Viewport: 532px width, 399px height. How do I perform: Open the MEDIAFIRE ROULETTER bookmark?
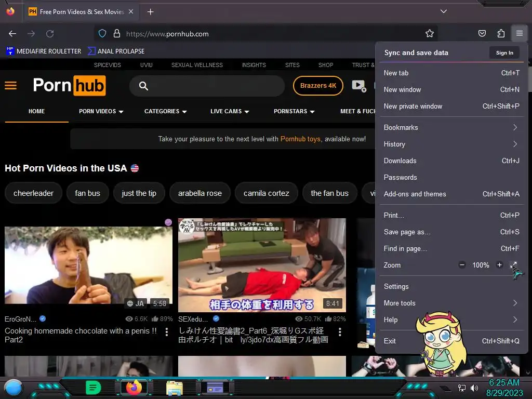tap(44, 51)
